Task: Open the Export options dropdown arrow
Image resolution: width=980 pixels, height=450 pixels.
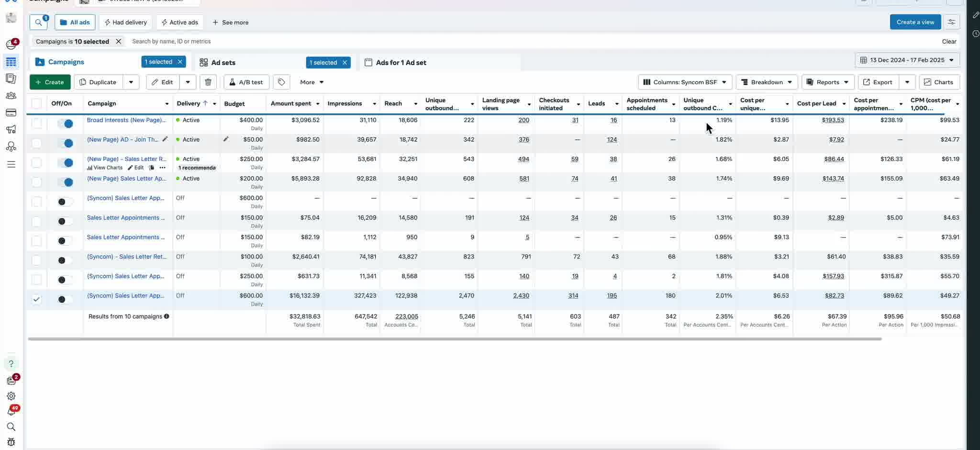Action: click(907, 82)
